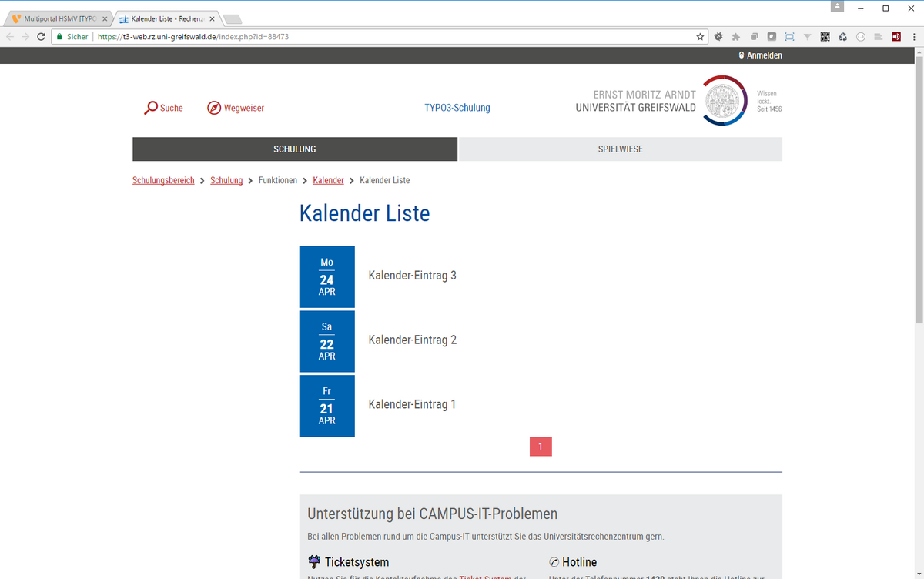
Task: Open the SPIELWIESE navigation menu
Action: [621, 149]
